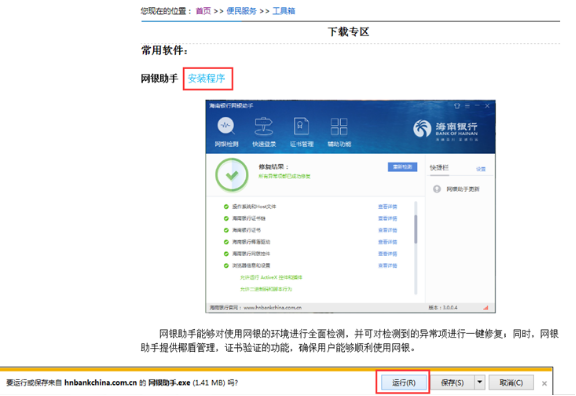Click the 重新检测 blue button
The image size is (576, 396).
402,167
